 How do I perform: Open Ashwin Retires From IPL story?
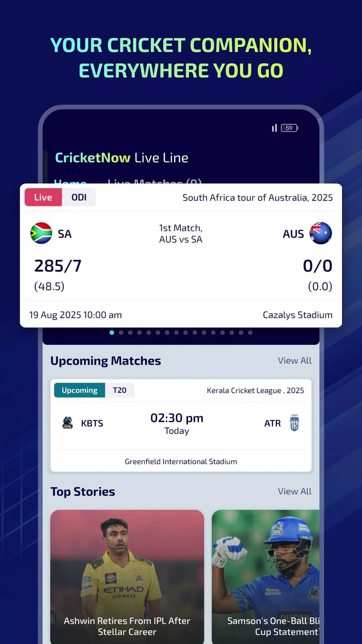point(127,577)
